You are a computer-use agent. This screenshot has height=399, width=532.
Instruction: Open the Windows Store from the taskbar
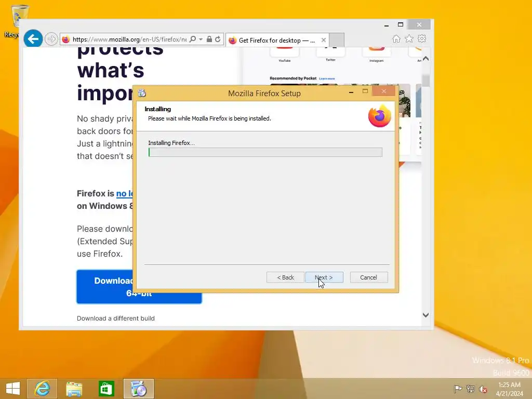(106, 389)
